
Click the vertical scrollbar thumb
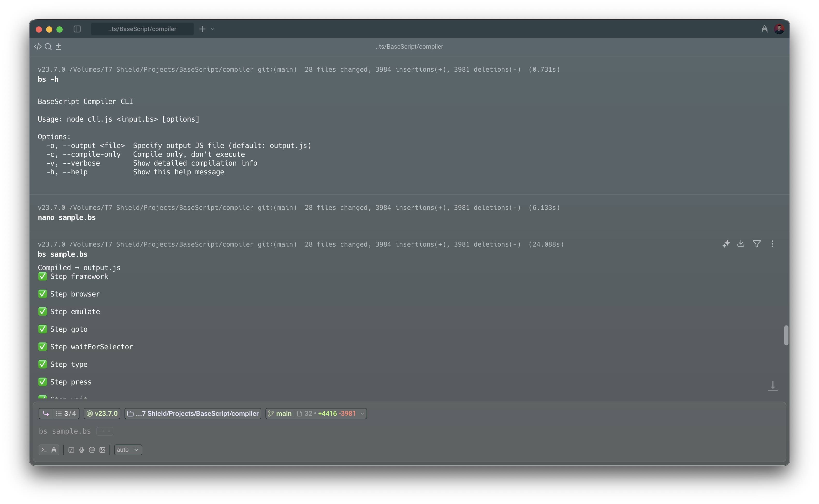pos(786,335)
